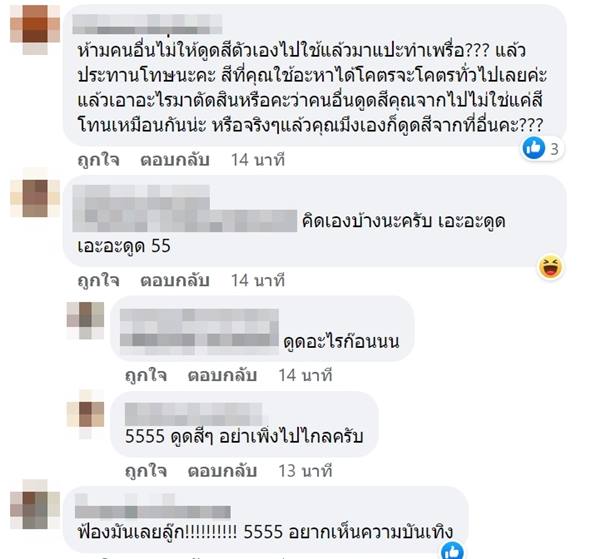Open the avatar beside the 'ฟ้องมันเลยลู้ก' comment
Image resolution: width=600 pixels, height=559 pixels.
pos(35,504)
